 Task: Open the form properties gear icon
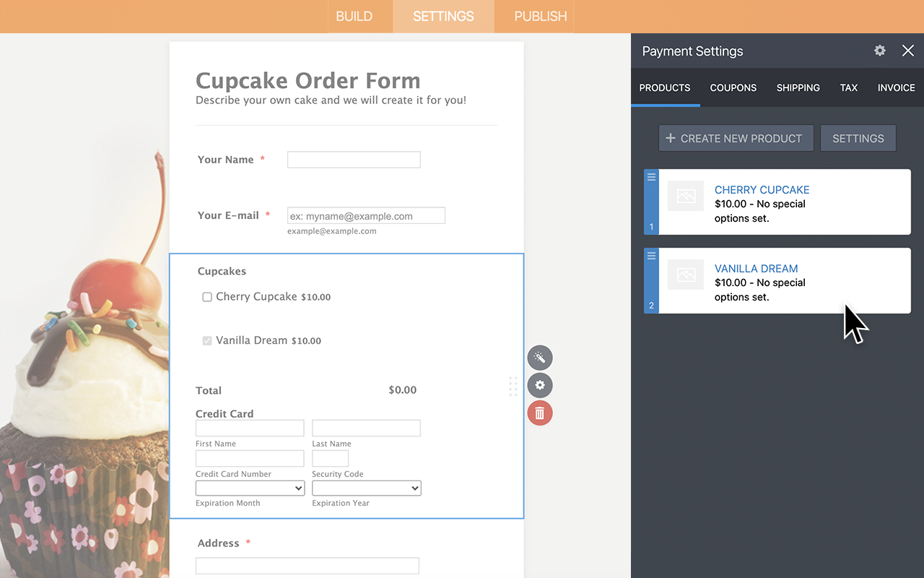539,385
